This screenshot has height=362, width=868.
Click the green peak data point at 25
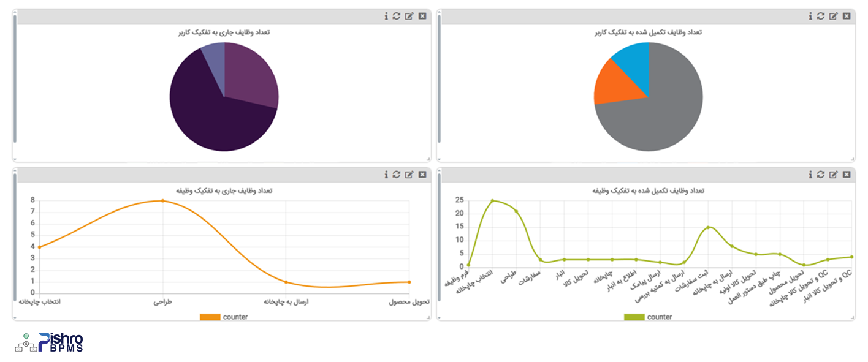pyautogui.click(x=492, y=200)
